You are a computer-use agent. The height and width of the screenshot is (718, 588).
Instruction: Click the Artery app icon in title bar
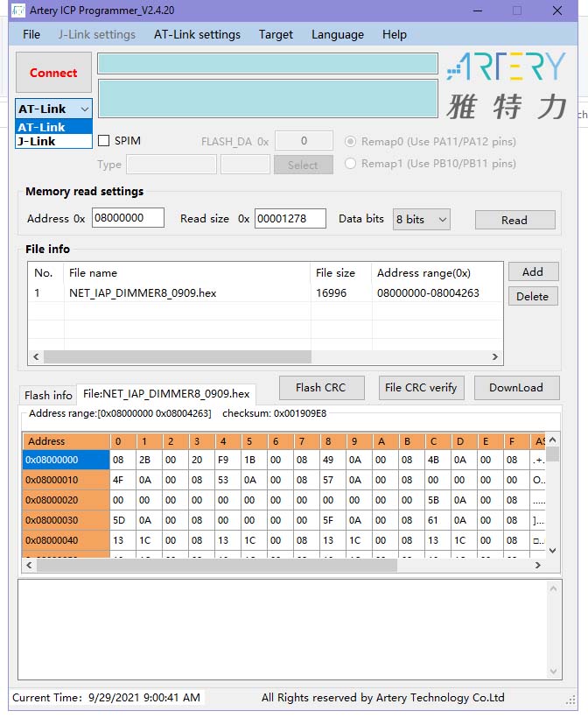pos(17,11)
